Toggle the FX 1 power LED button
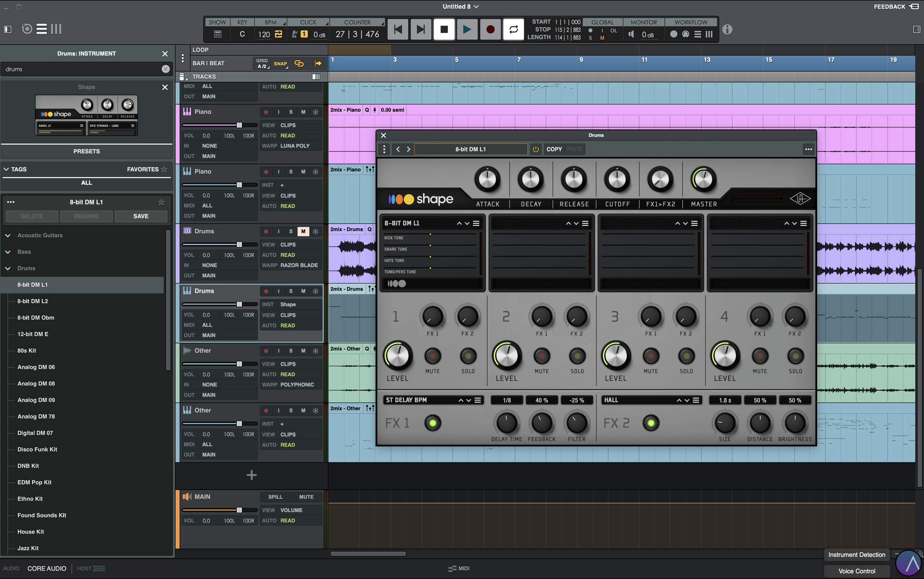The width and height of the screenshot is (924, 579). click(x=433, y=423)
